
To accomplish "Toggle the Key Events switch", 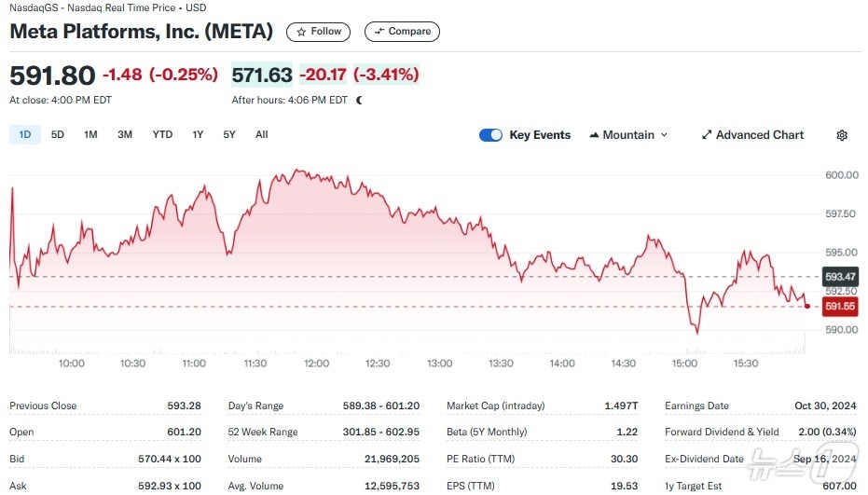I will click(490, 135).
